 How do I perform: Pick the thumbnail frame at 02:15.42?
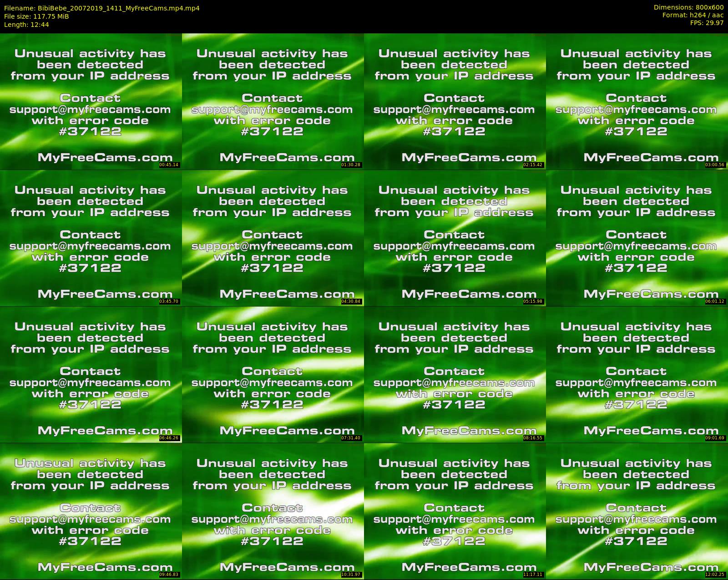(455, 101)
